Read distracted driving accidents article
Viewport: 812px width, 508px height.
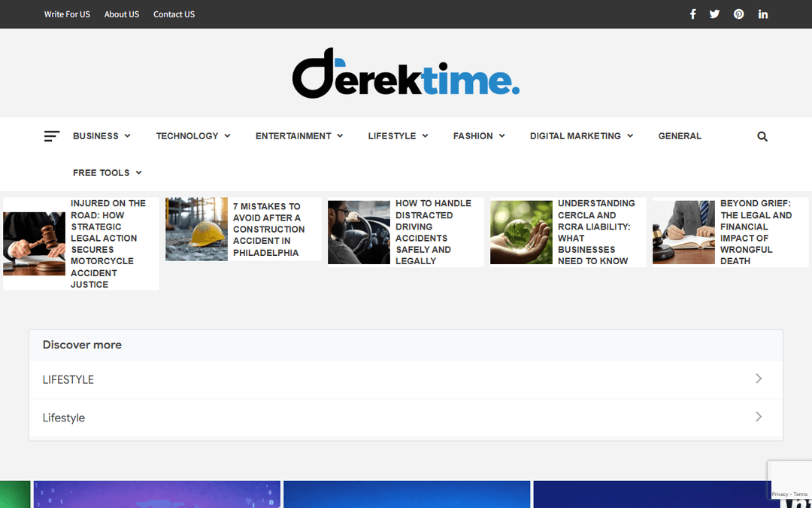coord(434,233)
